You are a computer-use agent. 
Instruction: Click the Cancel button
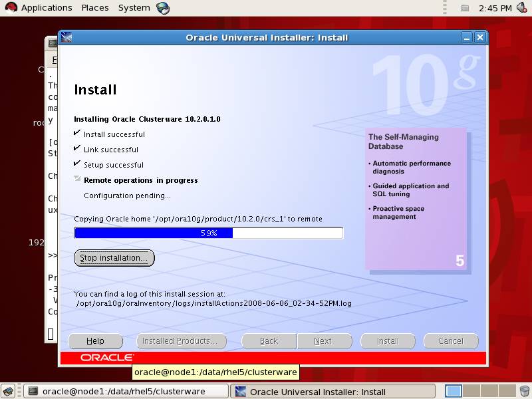coord(451,341)
